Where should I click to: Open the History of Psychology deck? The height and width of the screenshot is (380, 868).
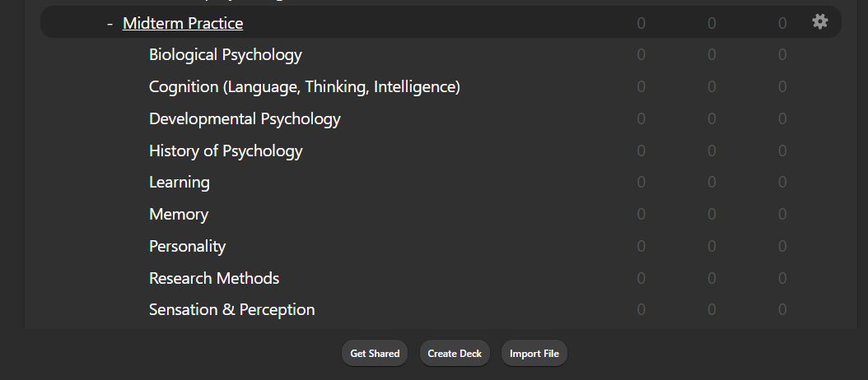coord(226,151)
